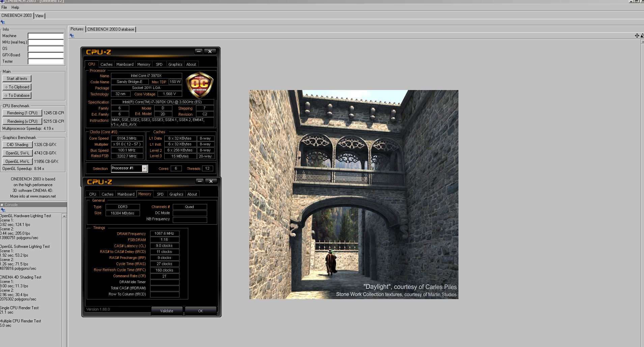Click the MHz (real freq.) input field
This screenshot has height=347, width=644.
[46, 42]
